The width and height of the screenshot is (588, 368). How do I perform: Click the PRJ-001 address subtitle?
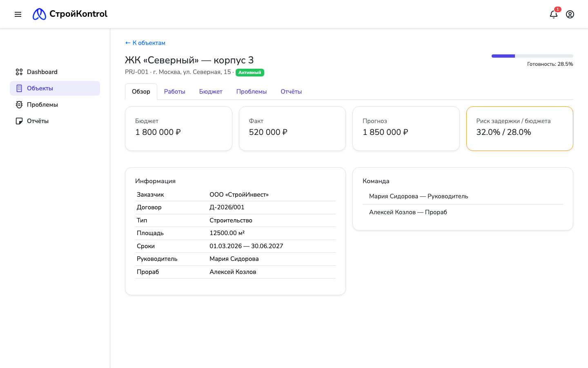[x=179, y=72]
